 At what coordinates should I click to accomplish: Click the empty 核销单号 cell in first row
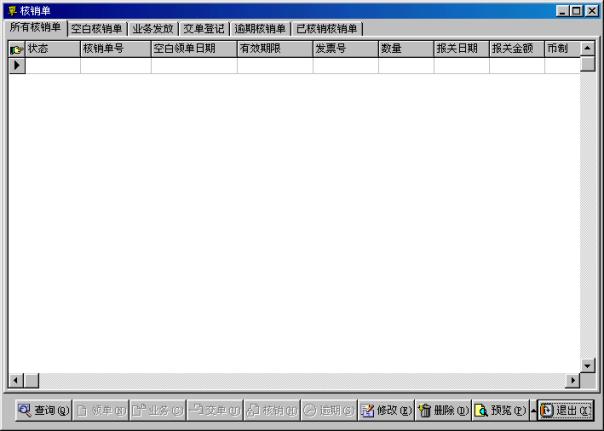click(116, 65)
